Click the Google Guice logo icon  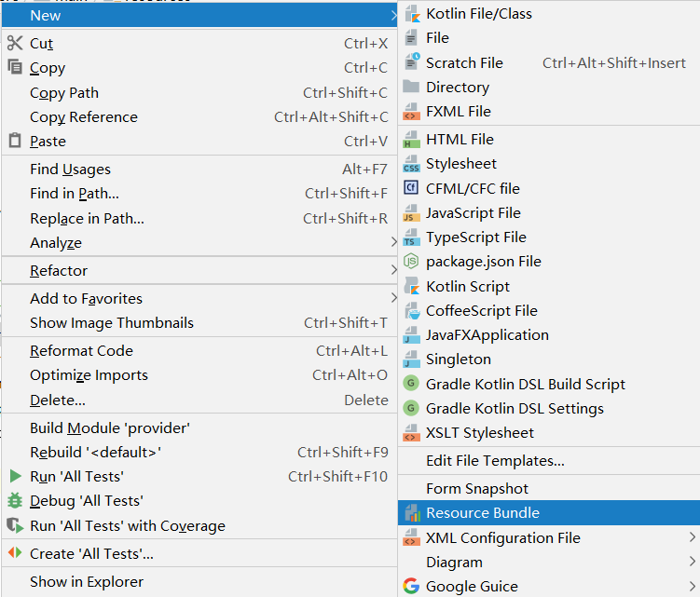click(411, 586)
